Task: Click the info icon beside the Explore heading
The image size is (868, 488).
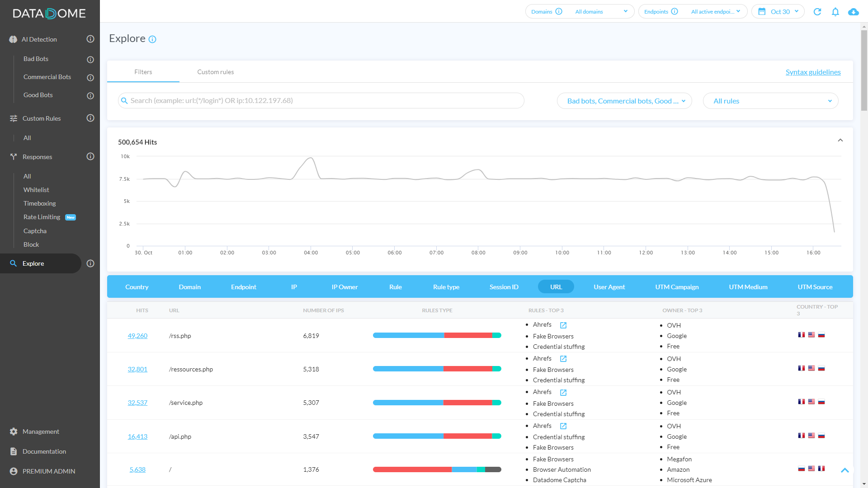Action: [x=152, y=39]
